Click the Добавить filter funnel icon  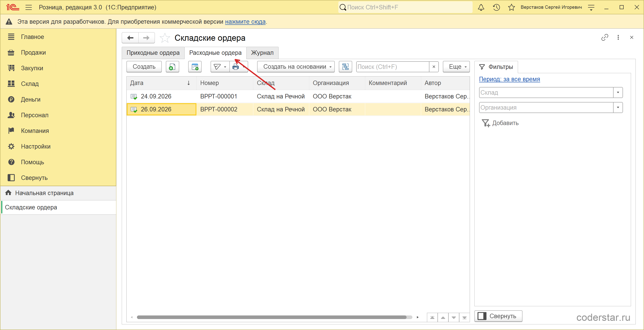click(x=486, y=123)
